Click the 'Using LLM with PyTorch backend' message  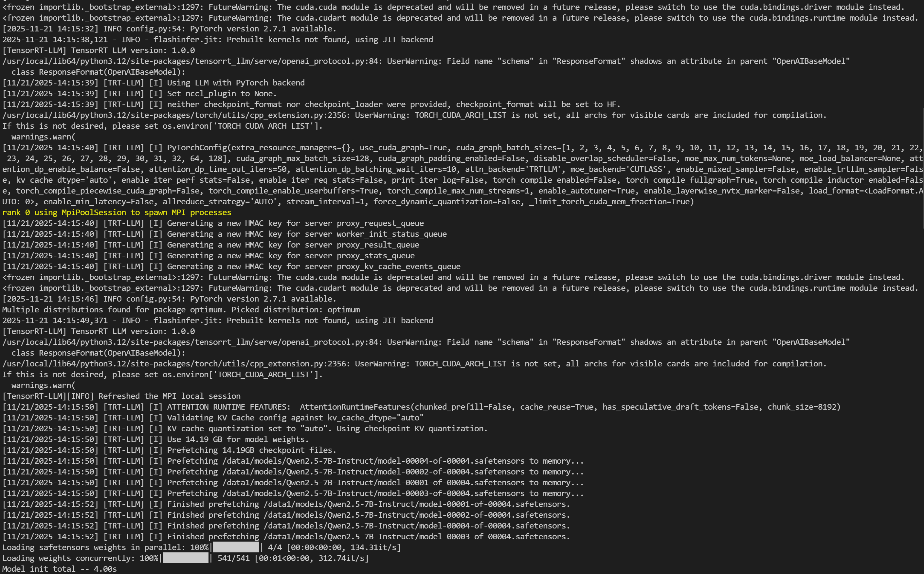click(236, 83)
